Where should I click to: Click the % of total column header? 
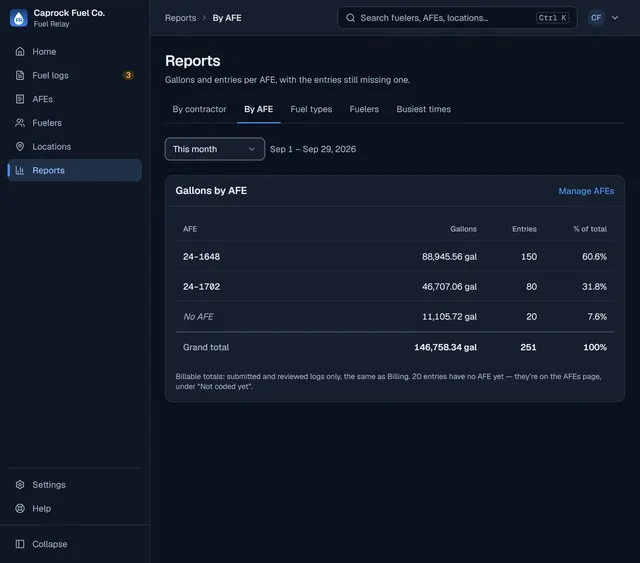click(x=590, y=229)
